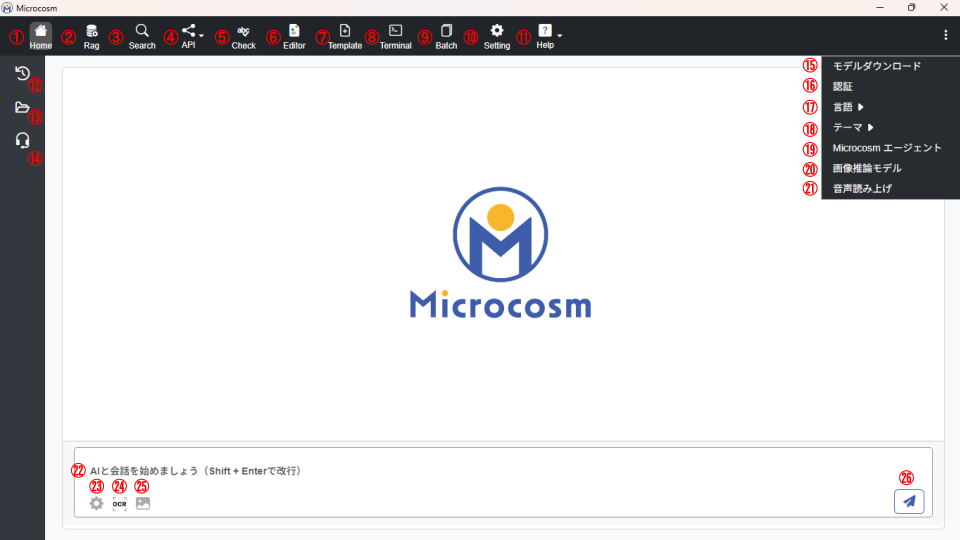Open the Setting gear in toolbar

(496, 36)
